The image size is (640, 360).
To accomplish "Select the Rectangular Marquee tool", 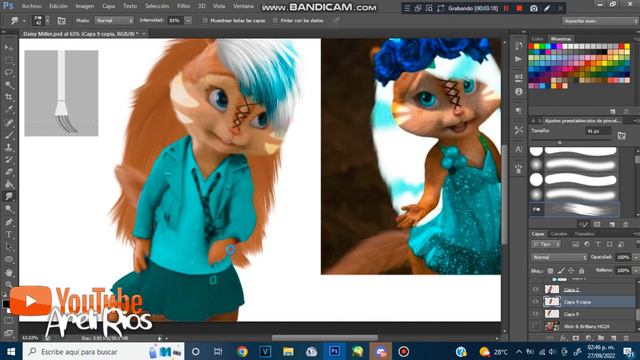I will click(9, 60).
